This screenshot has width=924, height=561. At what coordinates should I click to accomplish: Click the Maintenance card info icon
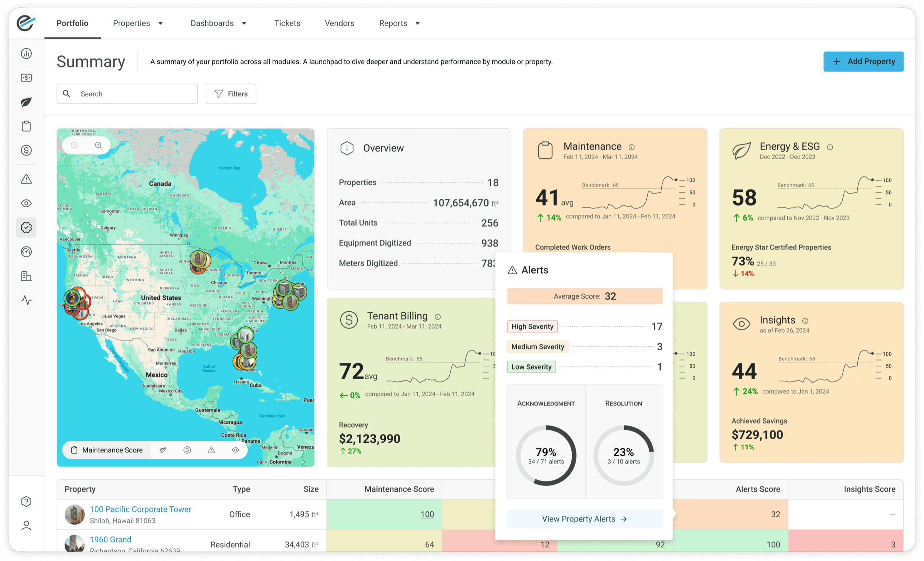pos(631,147)
